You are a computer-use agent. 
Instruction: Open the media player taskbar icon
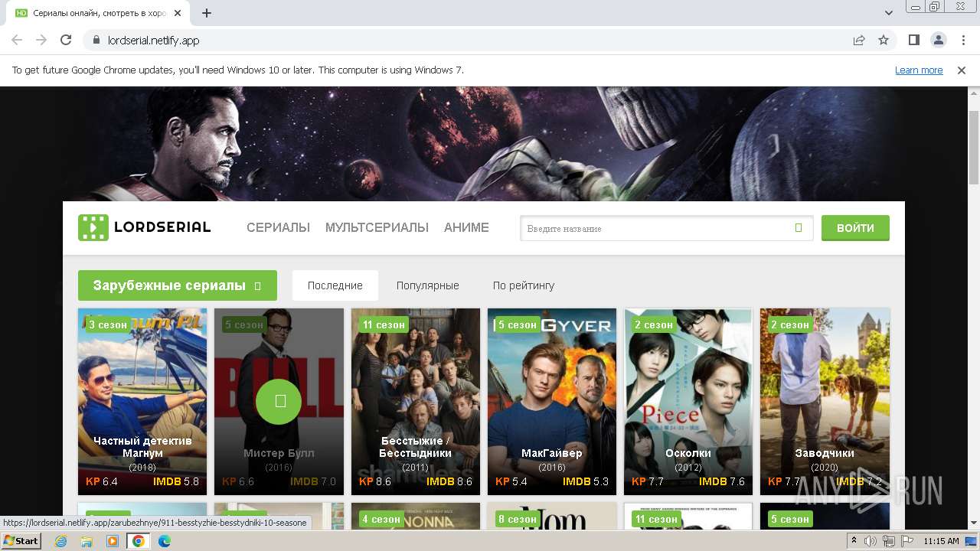point(113,541)
